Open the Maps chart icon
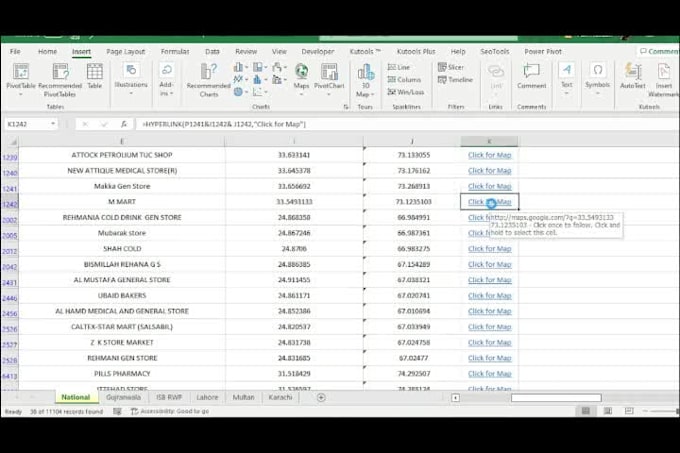 (301, 76)
